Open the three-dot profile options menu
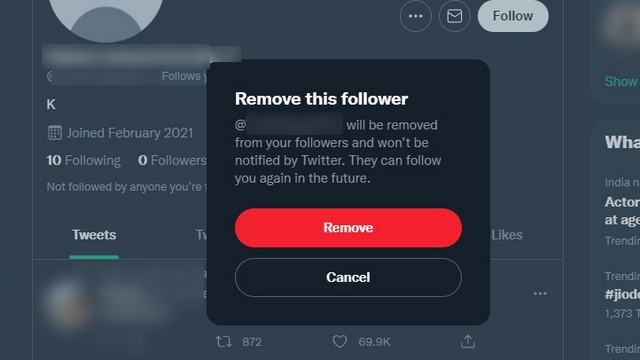The width and height of the screenshot is (640, 360). coord(416,16)
